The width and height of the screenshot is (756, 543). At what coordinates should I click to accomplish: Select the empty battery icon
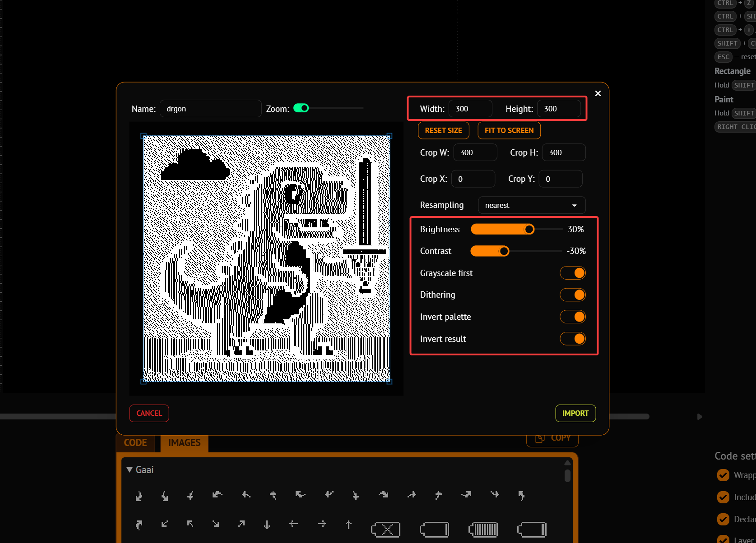coord(434,529)
